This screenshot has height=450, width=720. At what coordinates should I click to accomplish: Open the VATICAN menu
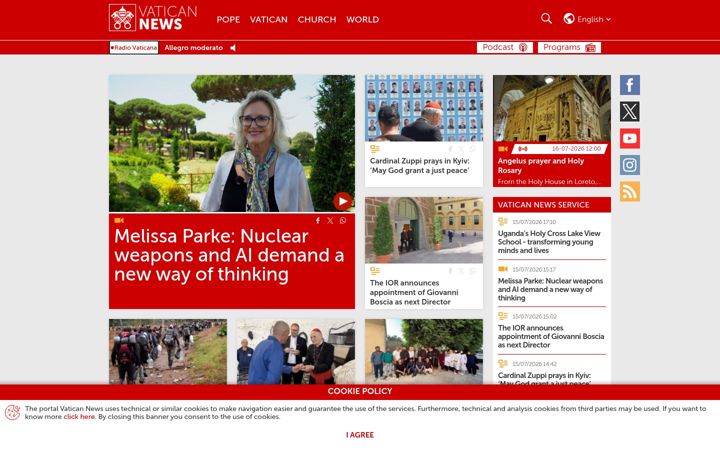coord(269,19)
